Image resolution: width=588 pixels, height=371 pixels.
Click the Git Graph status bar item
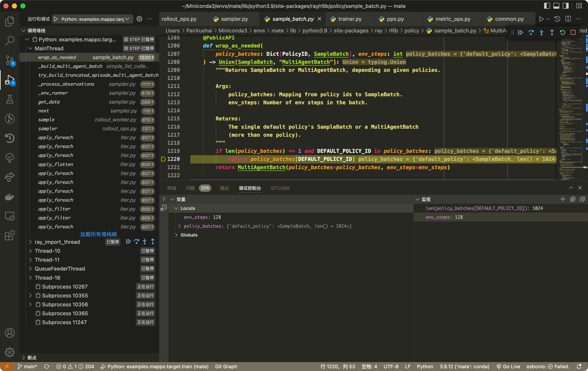226,366
